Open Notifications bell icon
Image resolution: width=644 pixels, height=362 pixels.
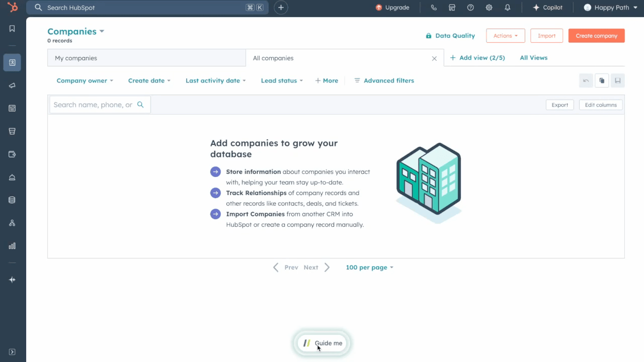coord(508,8)
